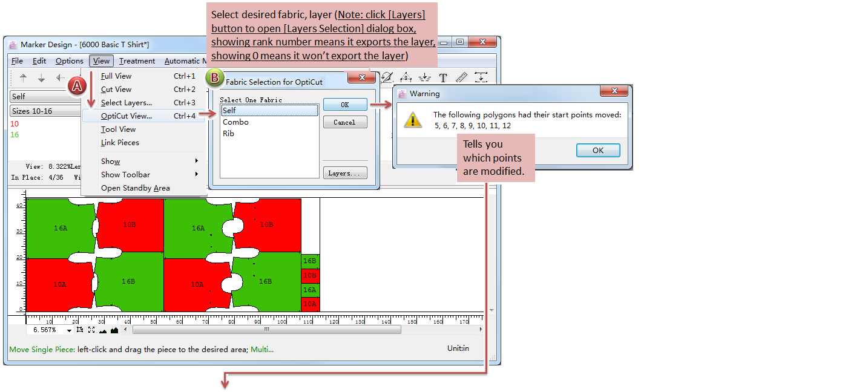
Task: Click the large mountain zoom-in icon
Action: pyautogui.click(x=114, y=330)
